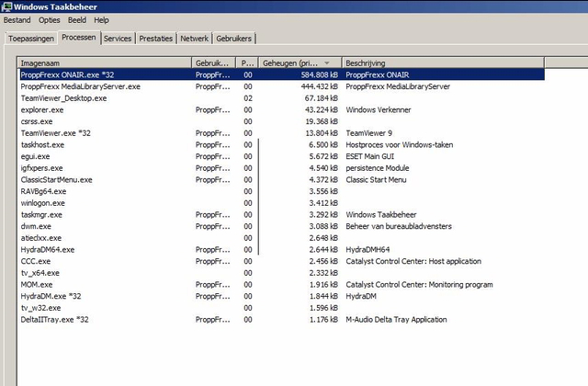This screenshot has height=386, width=588.
Task: Select TeamViewer_Desktop.exe process
Action: [281, 98]
